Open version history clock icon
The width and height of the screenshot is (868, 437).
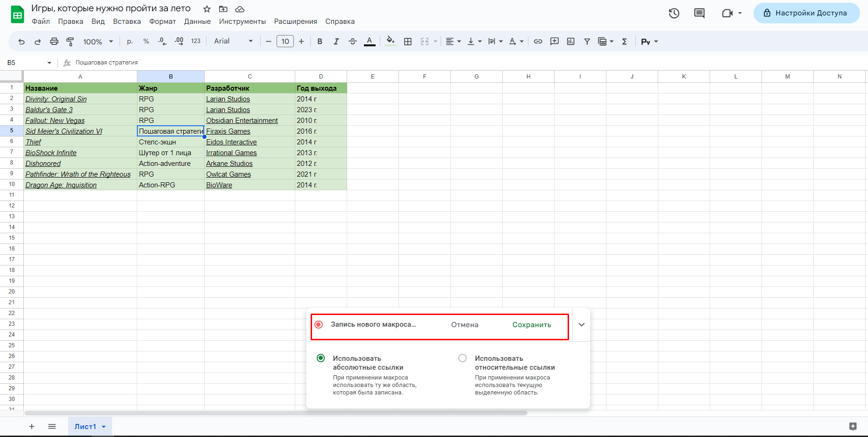674,13
